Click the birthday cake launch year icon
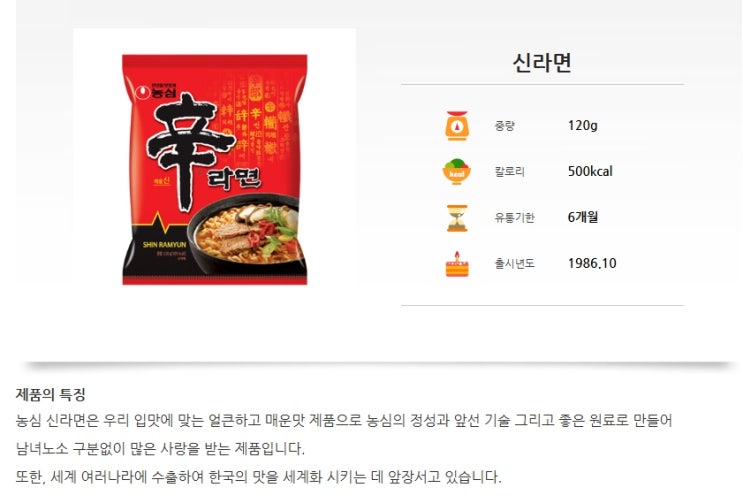Image resolution: width=743 pixels, height=503 pixels. click(x=457, y=264)
